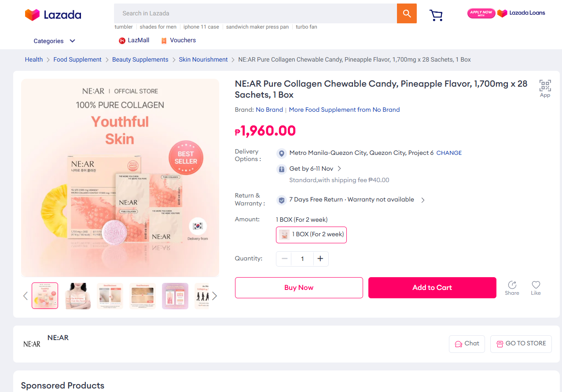Click the orange search magnifier button
This screenshot has height=392, width=562.
pyautogui.click(x=407, y=13)
